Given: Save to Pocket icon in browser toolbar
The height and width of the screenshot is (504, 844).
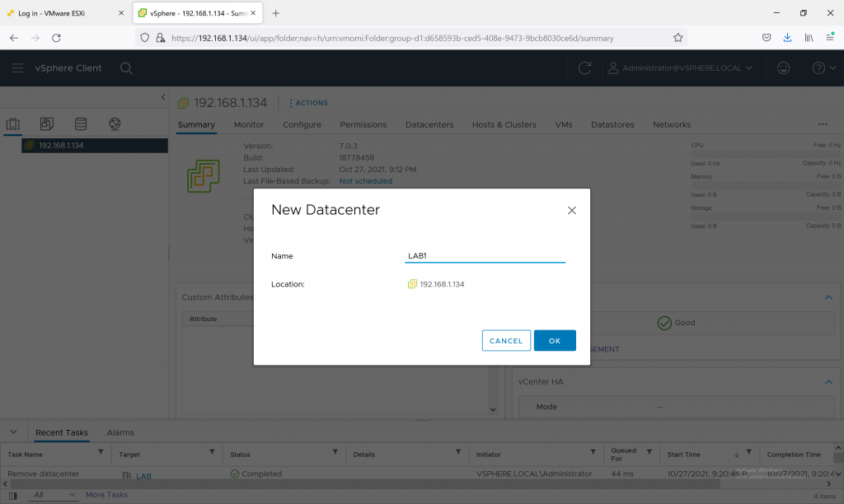Looking at the screenshot, I should coord(767,38).
